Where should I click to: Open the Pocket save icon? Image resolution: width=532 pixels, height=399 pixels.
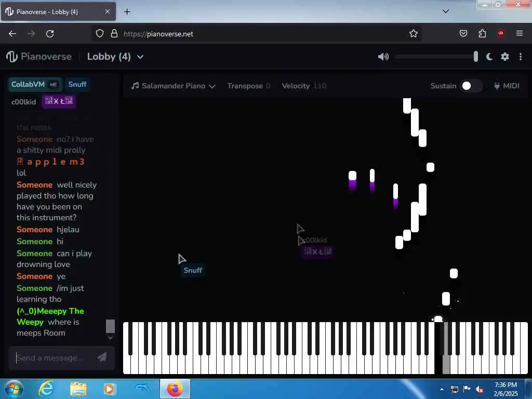point(463,33)
